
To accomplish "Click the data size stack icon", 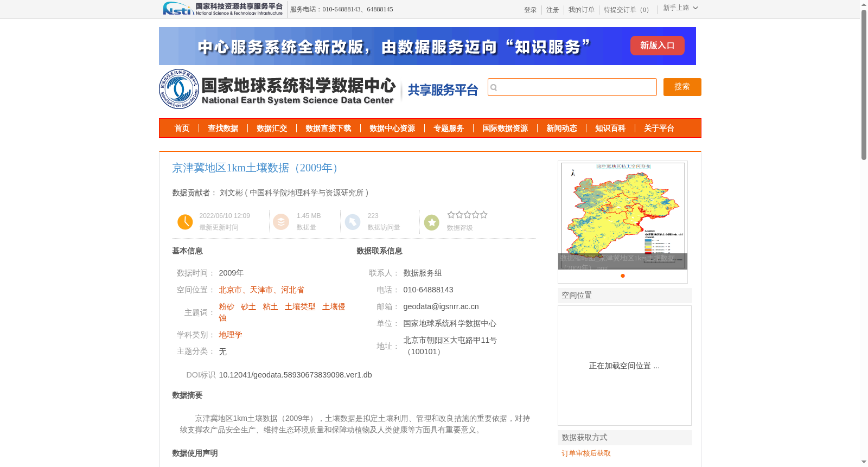I will click(x=281, y=222).
